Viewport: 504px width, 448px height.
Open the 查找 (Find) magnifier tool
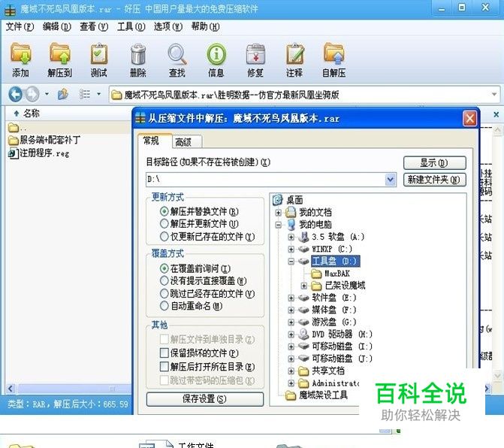point(177,60)
